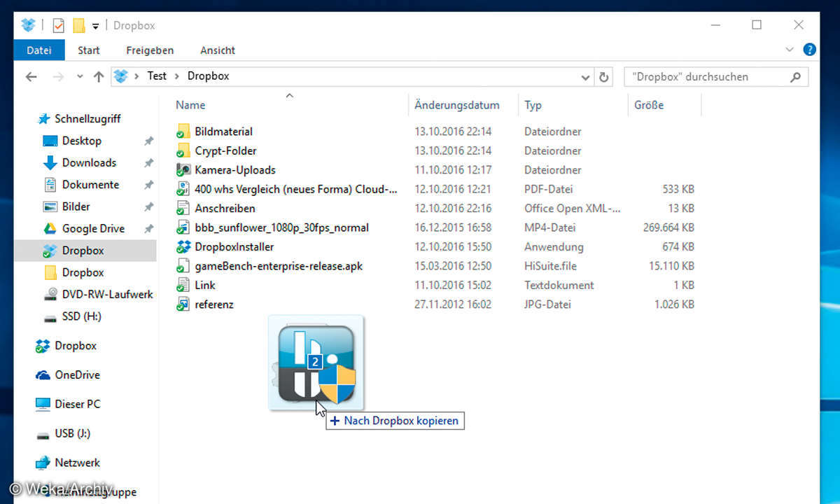This screenshot has width=840, height=504.
Task: Select Schnellzugriff in the navigation pane
Action: [87, 119]
